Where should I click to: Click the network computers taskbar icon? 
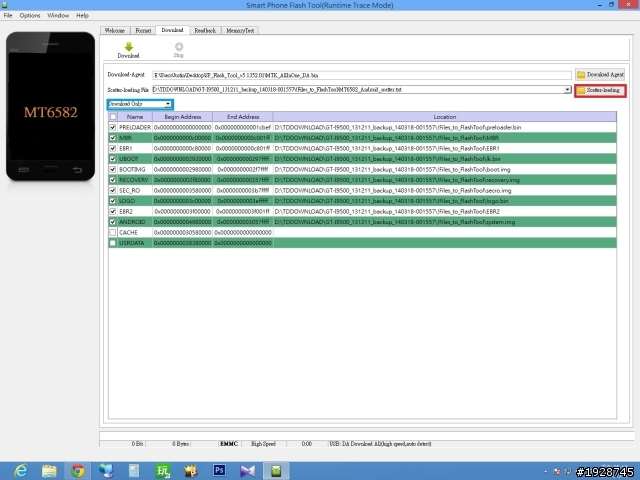[106, 471]
